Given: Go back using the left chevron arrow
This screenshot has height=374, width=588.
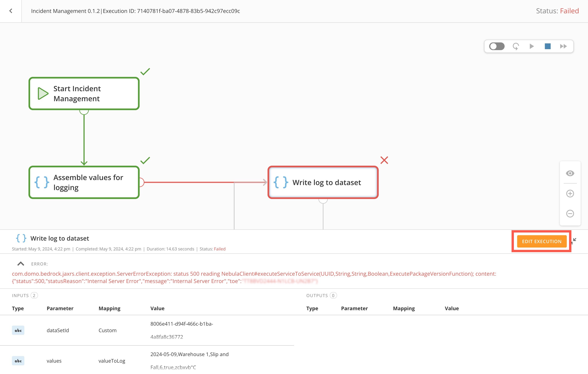Looking at the screenshot, I should point(11,11).
